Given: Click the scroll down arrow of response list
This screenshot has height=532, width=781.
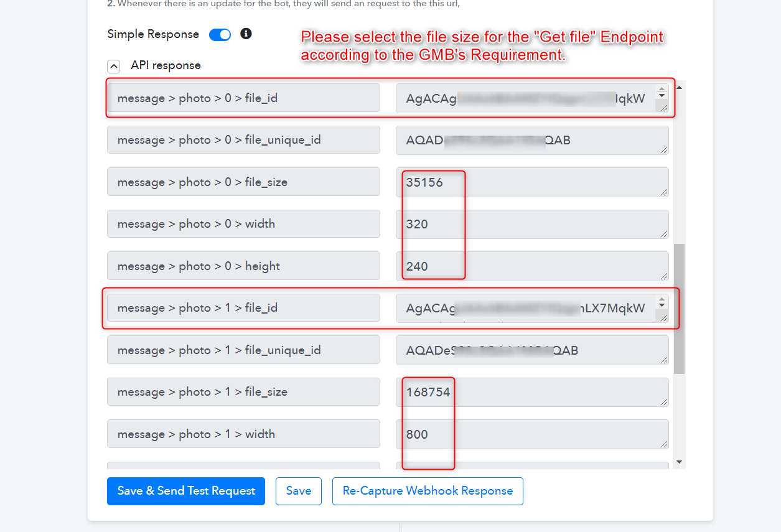Looking at the screenshot, I should coord(679,462).
